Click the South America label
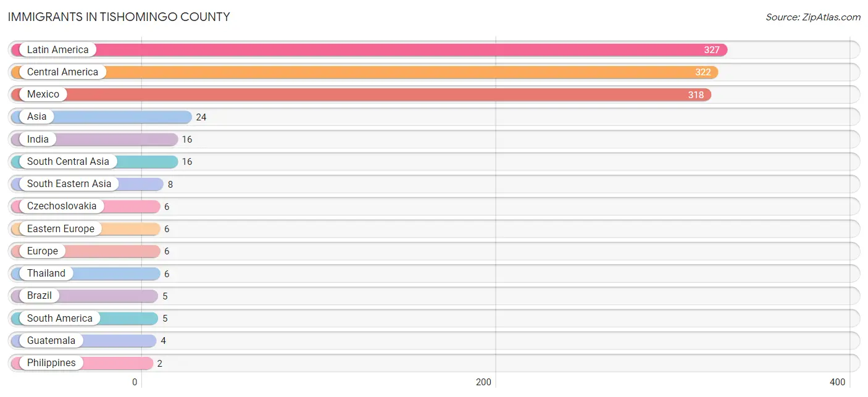This screenshot has height=397, width=868. (x=60, y=318)
